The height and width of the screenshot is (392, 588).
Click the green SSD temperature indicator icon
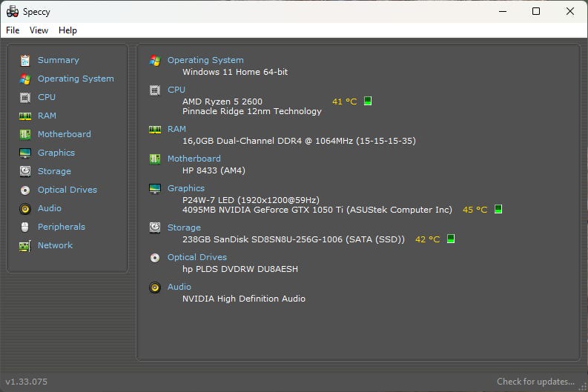451,239
